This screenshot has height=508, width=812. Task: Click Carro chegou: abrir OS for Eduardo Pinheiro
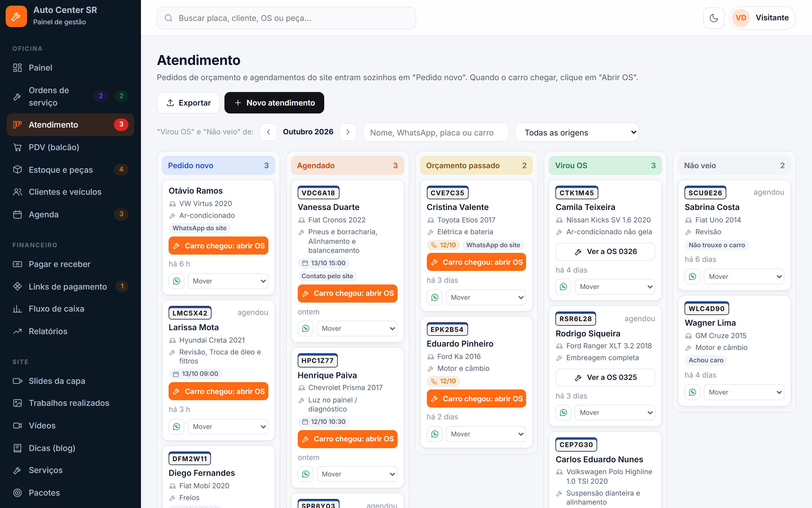point(476,398)
